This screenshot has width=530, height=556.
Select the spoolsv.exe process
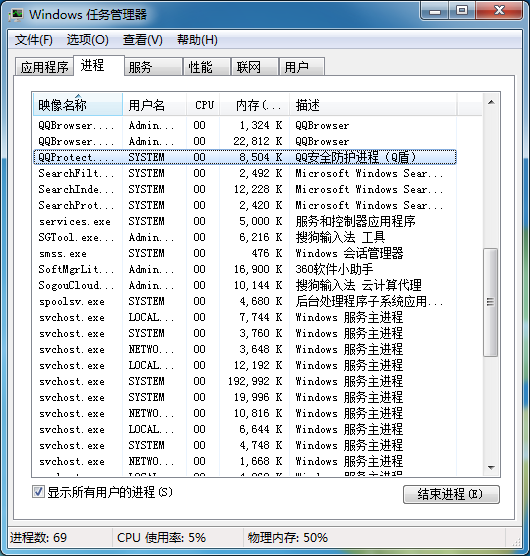(245, 301)
